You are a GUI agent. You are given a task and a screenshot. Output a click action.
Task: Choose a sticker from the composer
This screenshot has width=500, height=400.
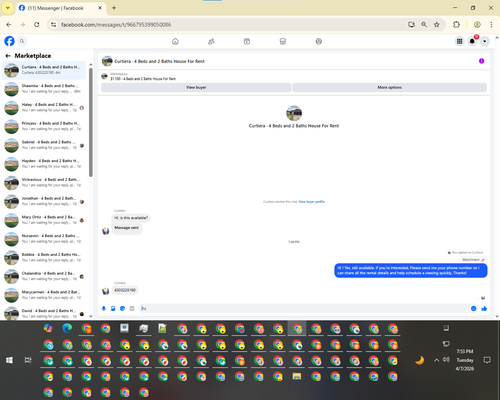(122, 309)
